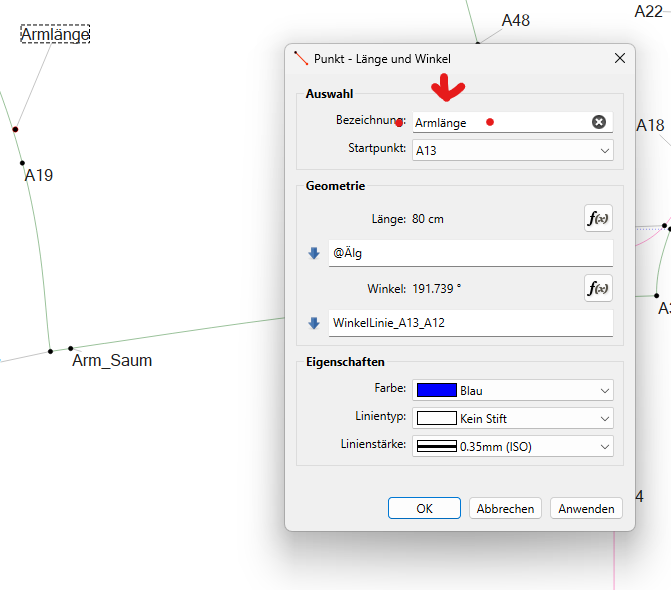
Task: Click blue arrow beside @Älg formula
Action: 315,254
